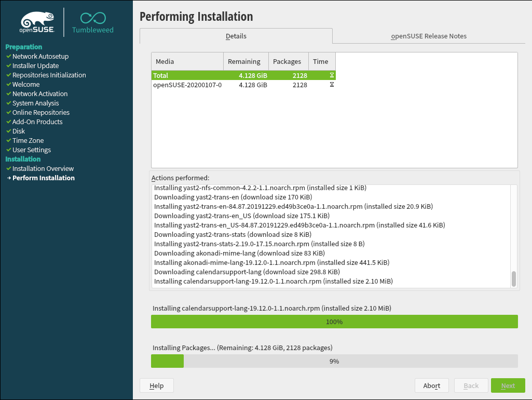Sort by the Remaining column header

tap(245, 61)
